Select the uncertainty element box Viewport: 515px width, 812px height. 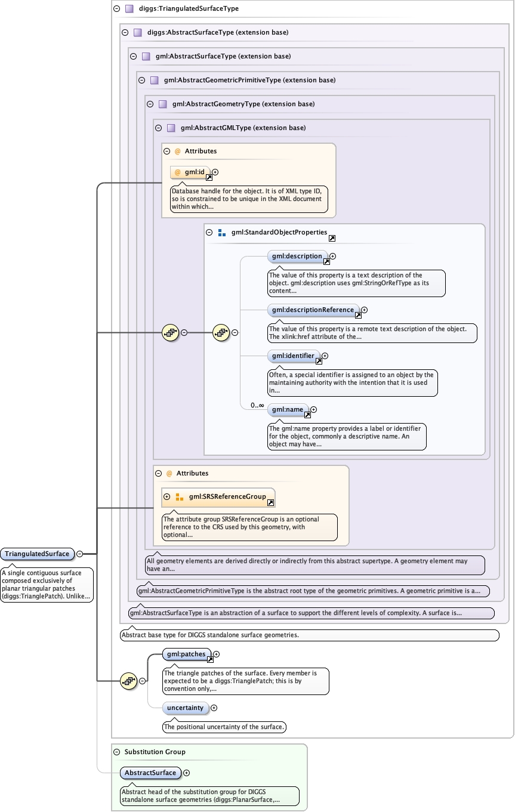[x=185, y=708]
